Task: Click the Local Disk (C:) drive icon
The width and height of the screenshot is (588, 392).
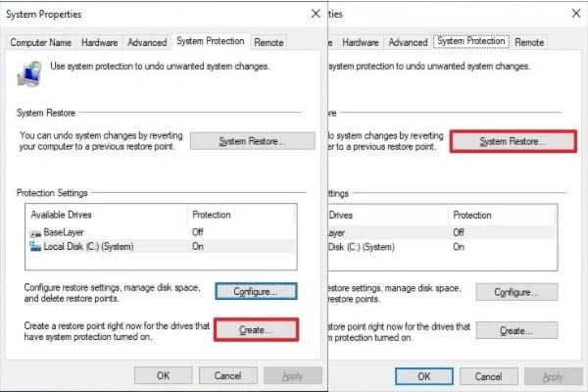Action: click(x=36, y=248)
